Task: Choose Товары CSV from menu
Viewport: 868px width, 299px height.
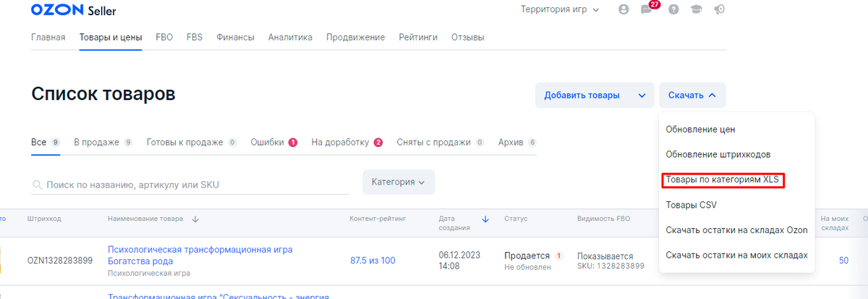Action: point(691,205)
